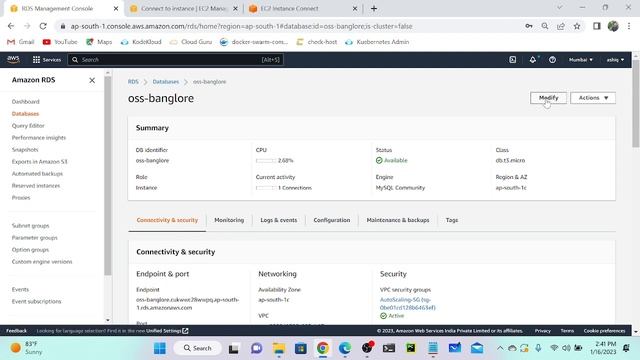The width and height of the screenshot is (640, 360).
Task: Click the browser address bar URL
Action: click(241, 26)
